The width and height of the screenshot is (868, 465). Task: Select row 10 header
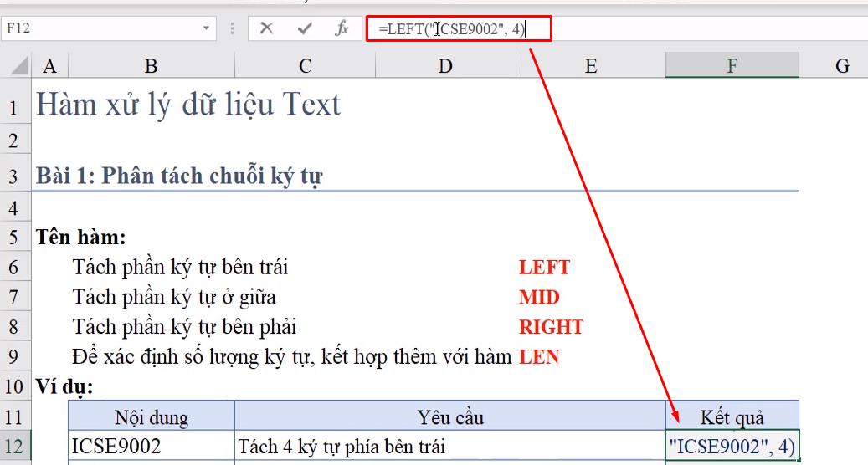click(14, 386)
